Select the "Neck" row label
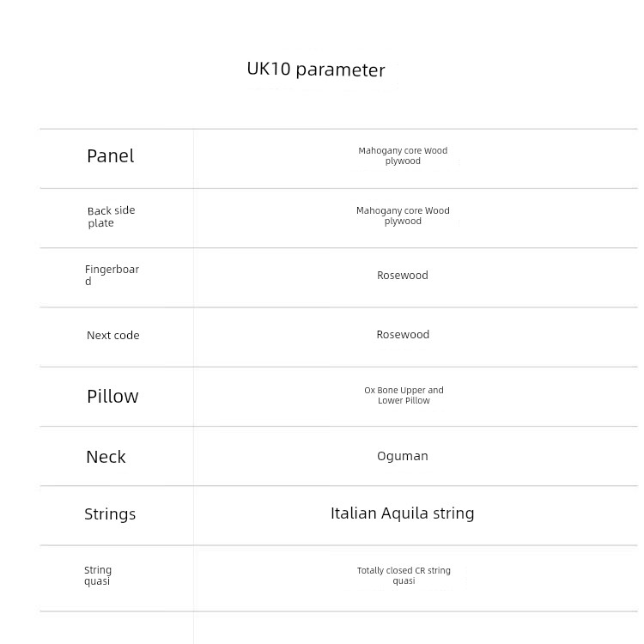The width and height of the screenshot is (644, 644). (x=106, y=457)
